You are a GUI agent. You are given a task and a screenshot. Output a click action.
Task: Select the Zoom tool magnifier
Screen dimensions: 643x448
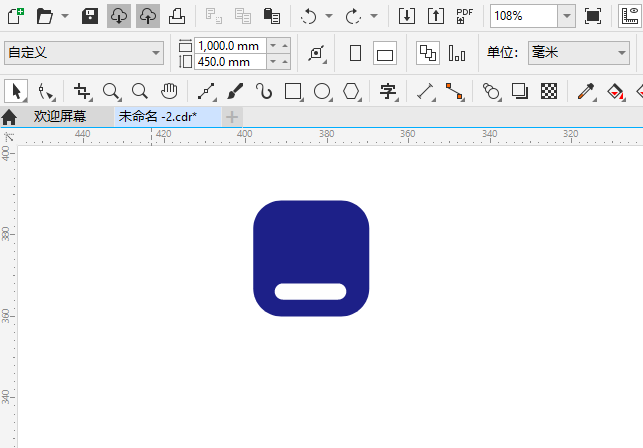pyautogui.click(x=111, y=91)
